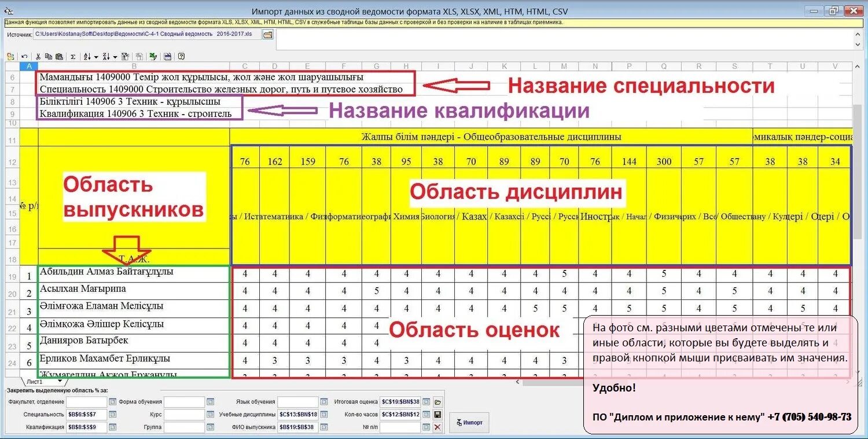Sort descending with the Я-А sort icon

point(108,56)
